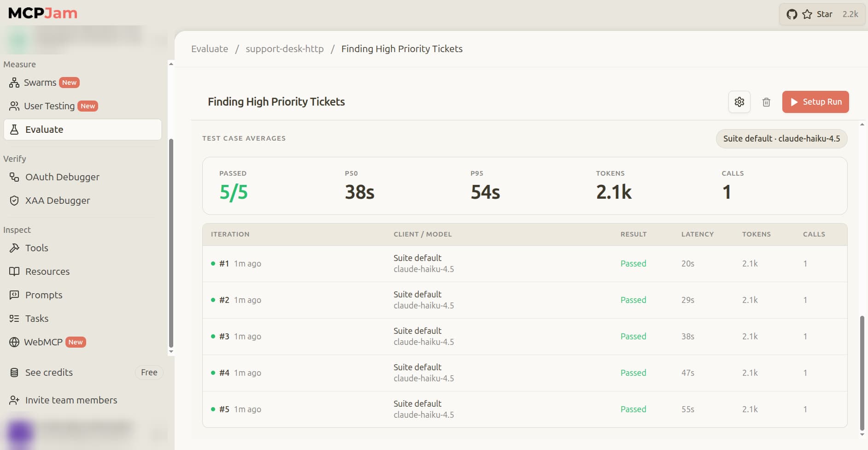Click the Latency column header
The image size is (868, 450).
(x=698, y=234)
